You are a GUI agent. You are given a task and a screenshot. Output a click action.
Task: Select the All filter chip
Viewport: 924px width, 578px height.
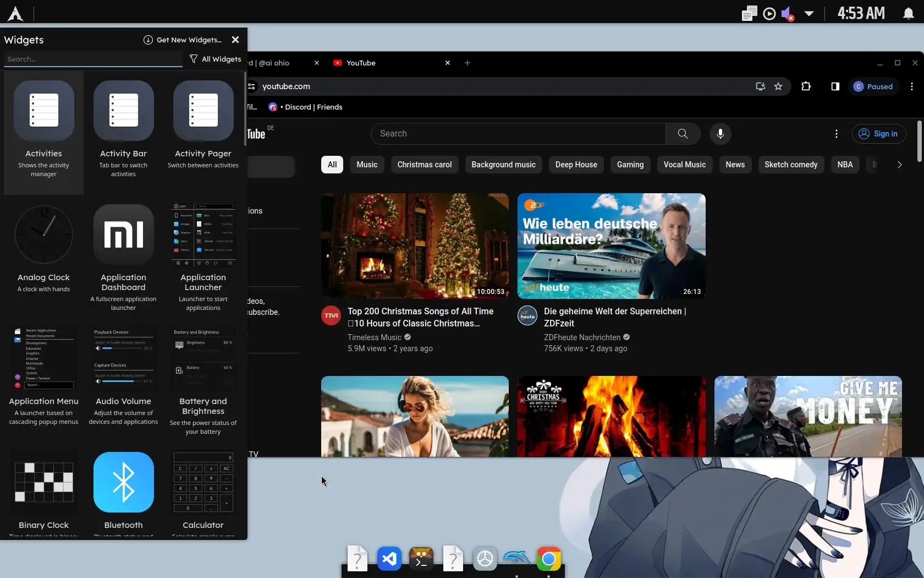[x=332, y=165]
